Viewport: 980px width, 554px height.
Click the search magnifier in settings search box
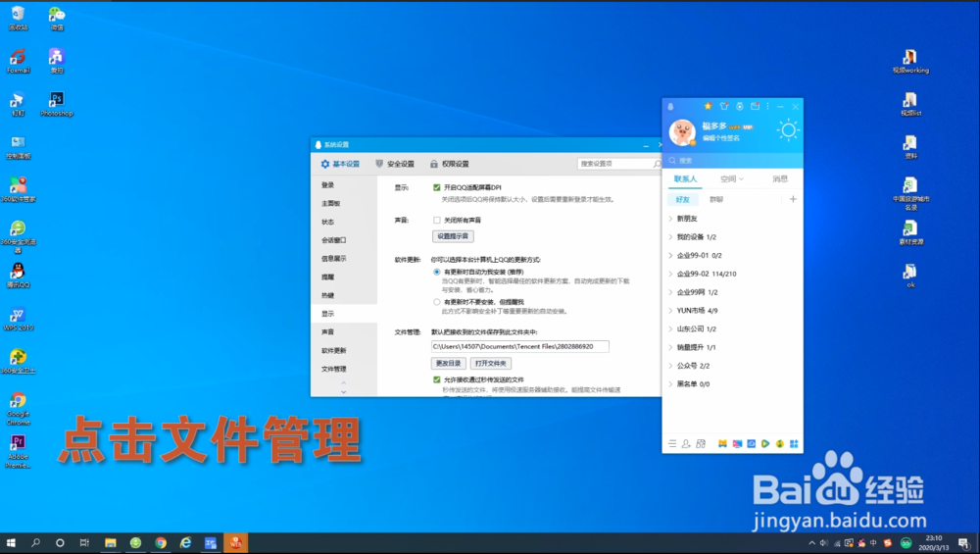pyautogui.click(x=657, y=164)
